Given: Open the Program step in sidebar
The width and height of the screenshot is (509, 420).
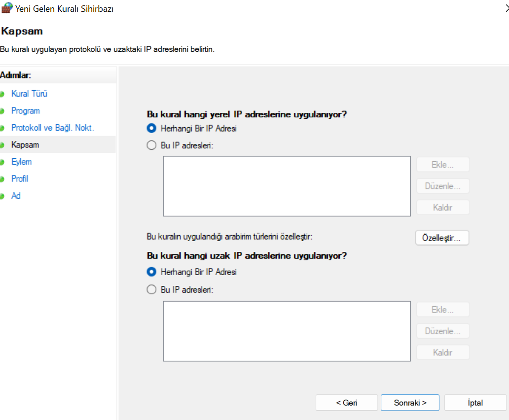Looking at the screenshot, I should (26, 111).
